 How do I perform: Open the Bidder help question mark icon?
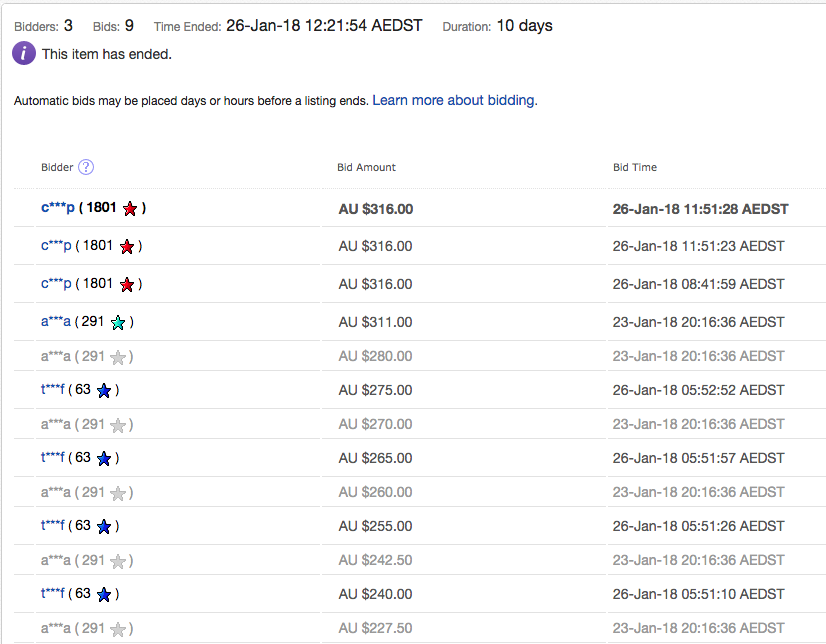[86, 167]
